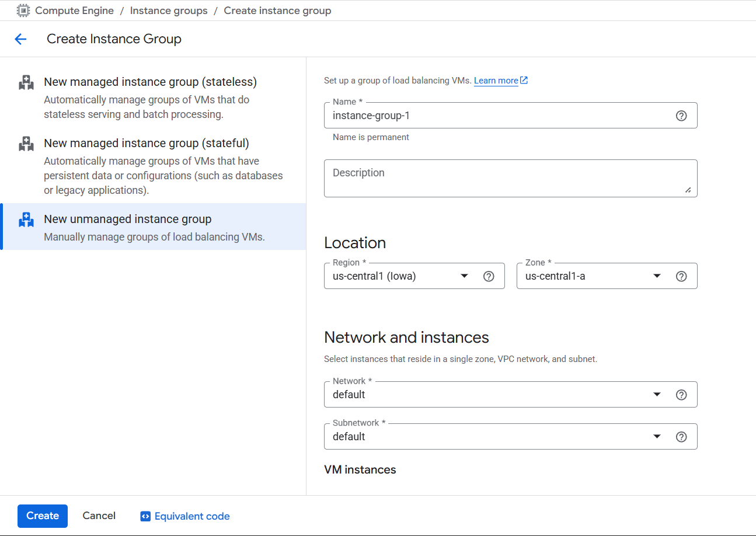Select New managed instance group (stateful)
This screenshot has height=536, width=756.
coord(147,143)
